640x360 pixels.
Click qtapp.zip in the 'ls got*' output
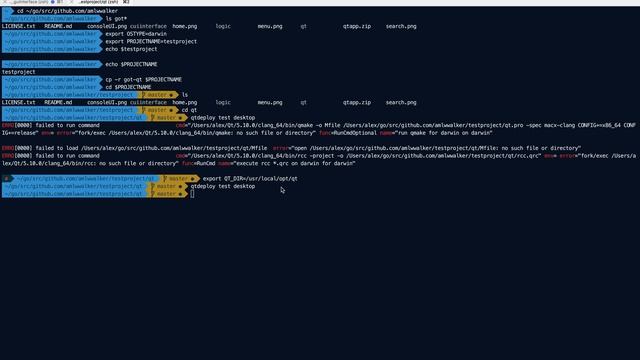(x=357, y=26)
